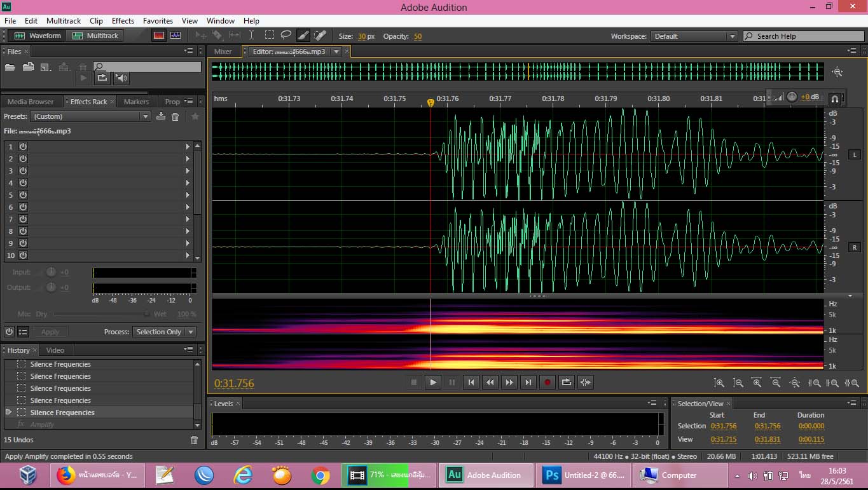Screen dimensions: 868x490
Task: Click the Record button
Action: coord(547,382)
